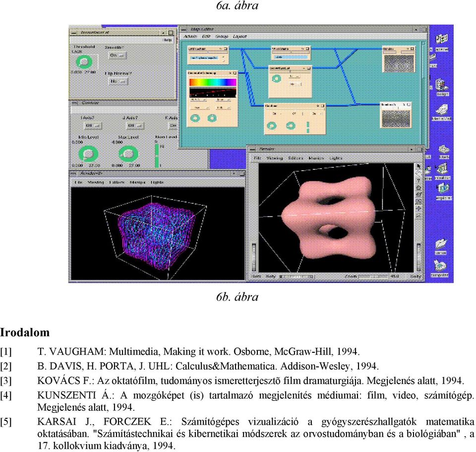Open the J Axis? Off option menu
This screenshot has width=476, height=452.
[x=134, y=126]
